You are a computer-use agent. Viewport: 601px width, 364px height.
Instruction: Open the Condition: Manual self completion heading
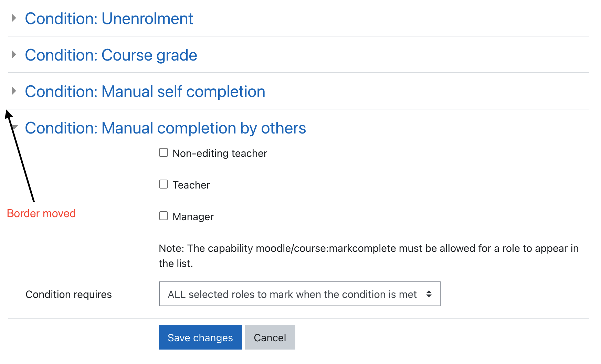(x=145, y=92)
